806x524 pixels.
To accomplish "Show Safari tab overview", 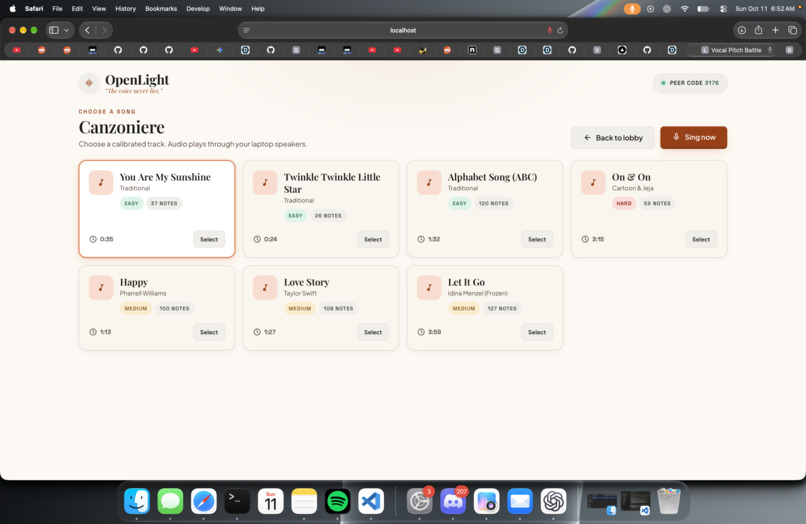I will pos(792,30).
